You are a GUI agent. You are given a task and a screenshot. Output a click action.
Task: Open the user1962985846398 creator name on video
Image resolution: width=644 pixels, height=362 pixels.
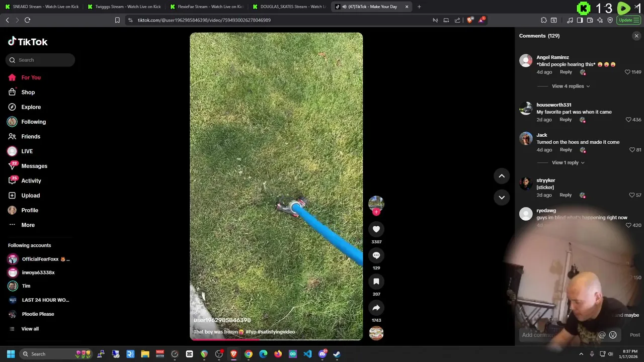[x=222, y=320]
